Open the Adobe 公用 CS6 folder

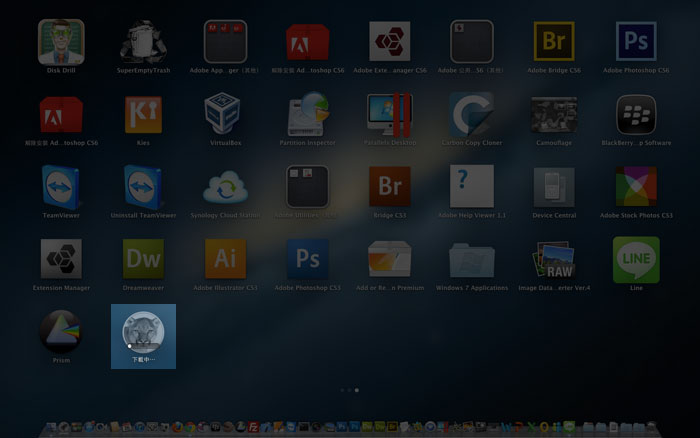click(472, 42)
